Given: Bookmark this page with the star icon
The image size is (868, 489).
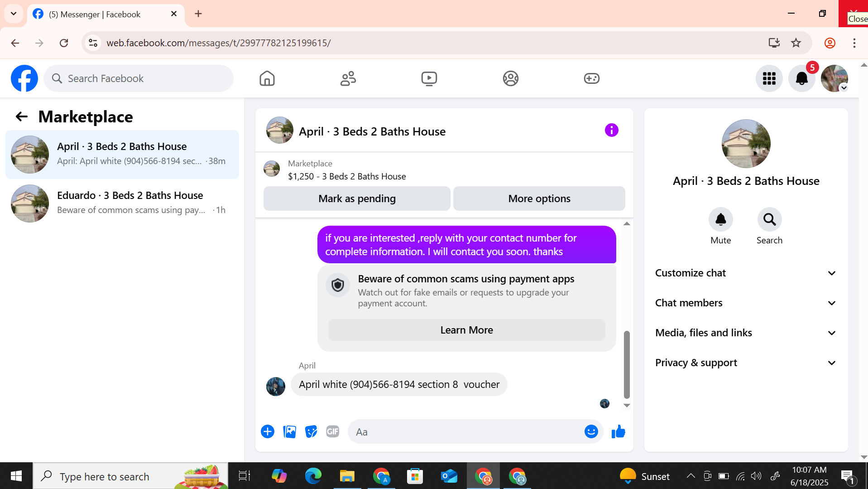Looking at the screenshot, I should pos(796,43).
